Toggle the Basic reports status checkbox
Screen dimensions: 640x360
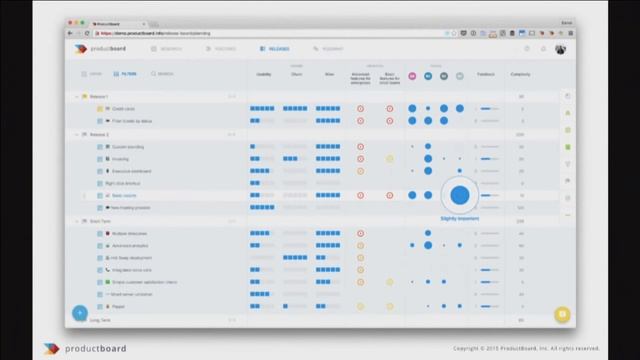[x=100, y=196]
